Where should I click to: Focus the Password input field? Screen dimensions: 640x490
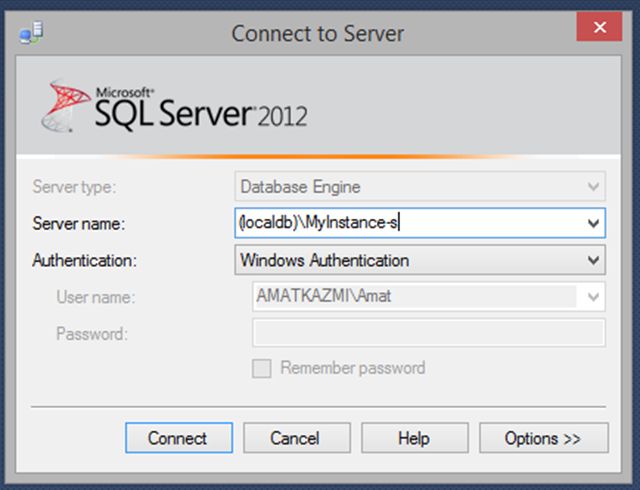click(428, 333)
